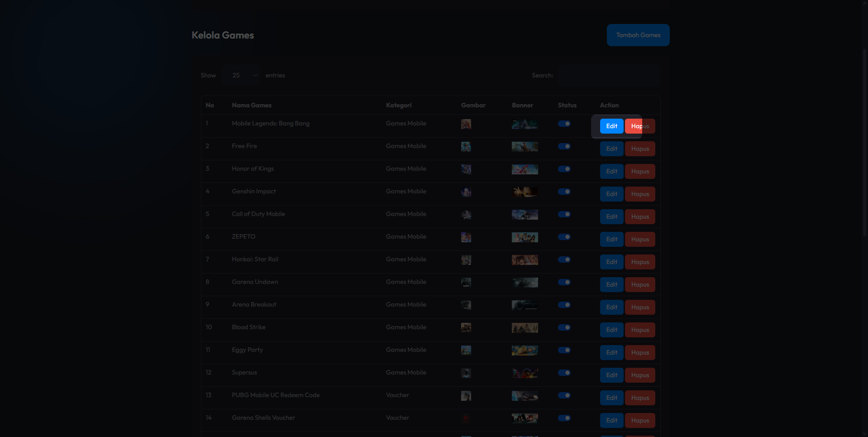View Honkai: Star Rail banner thumbnail

pyautogui.click(x=525, y=260)
